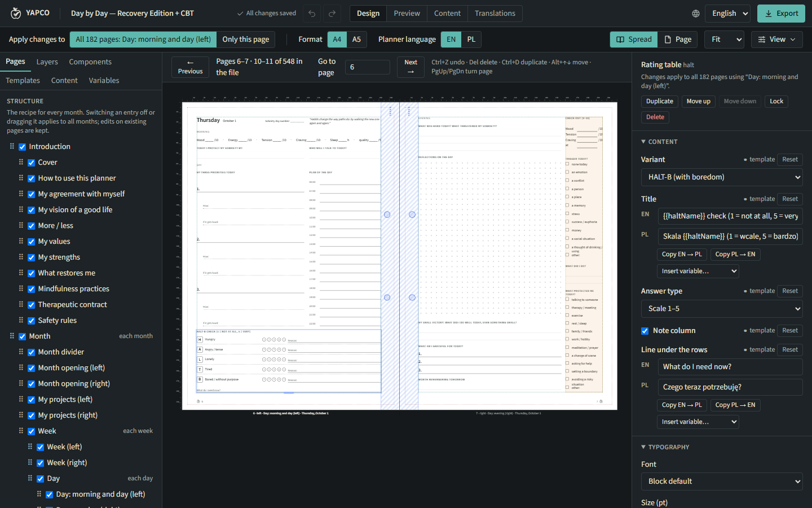Click the Duplicate button
812x508 pixels.
pos(659,102)
